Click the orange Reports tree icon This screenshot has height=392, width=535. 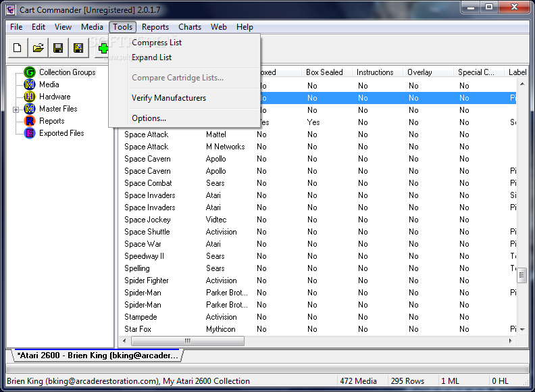tap(30, 121)
